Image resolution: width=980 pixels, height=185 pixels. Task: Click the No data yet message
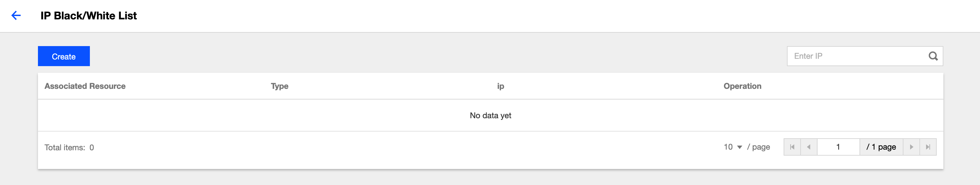[x=490, y=115]
